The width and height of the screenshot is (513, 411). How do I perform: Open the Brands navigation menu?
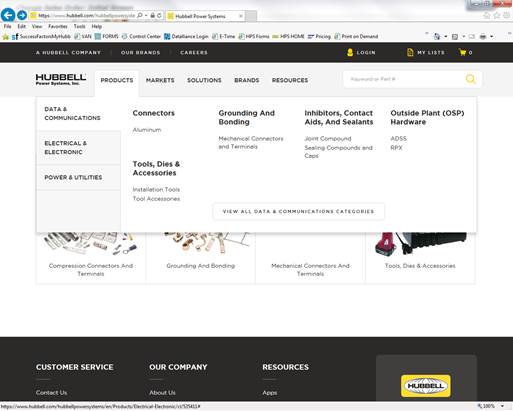[247, 80]
